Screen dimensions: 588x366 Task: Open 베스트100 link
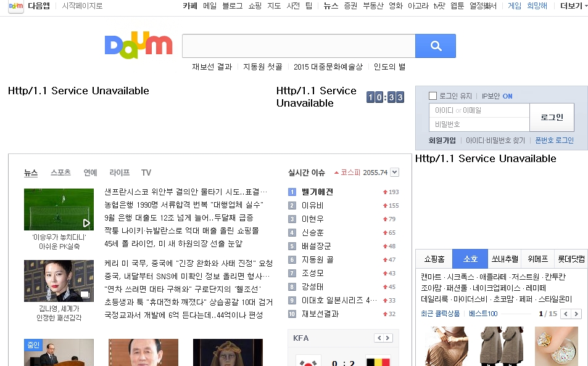483,314
